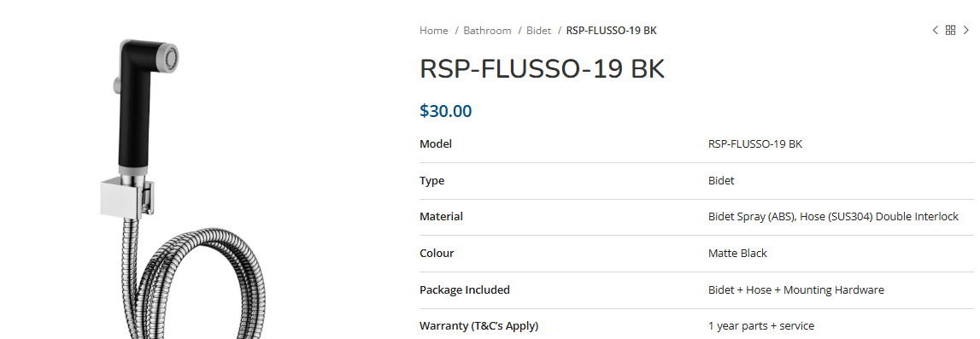Open the Home breadcrumb link
Screen dimensions: 980x339
point(434,31)
